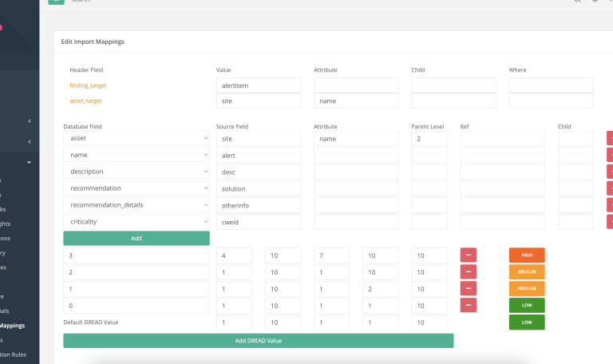Screen dimensions: 613x364
Task: Open the criticality database field dropdown
Action: (x=136, y=222)
